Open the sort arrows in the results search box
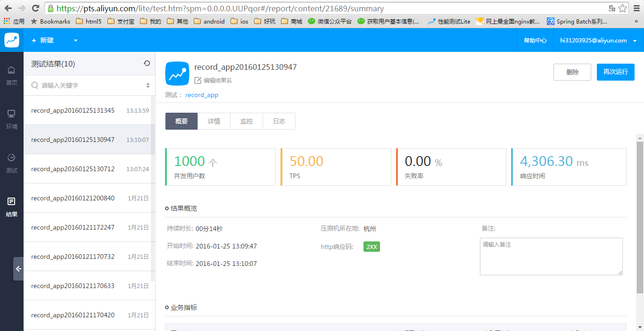644x331 pixels. [x=148, y=85]
